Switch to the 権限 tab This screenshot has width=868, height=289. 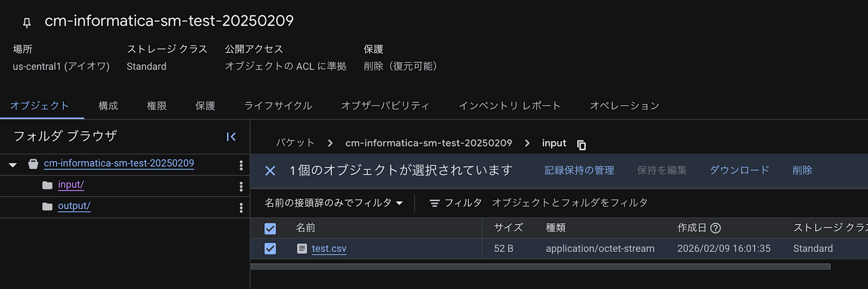pyautogui.click(x=157, y=106)
